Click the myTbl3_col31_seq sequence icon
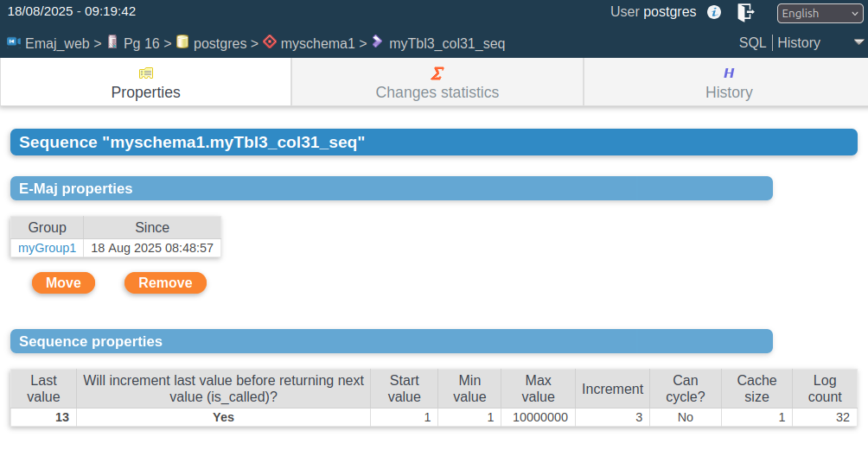 pos(377,41)
